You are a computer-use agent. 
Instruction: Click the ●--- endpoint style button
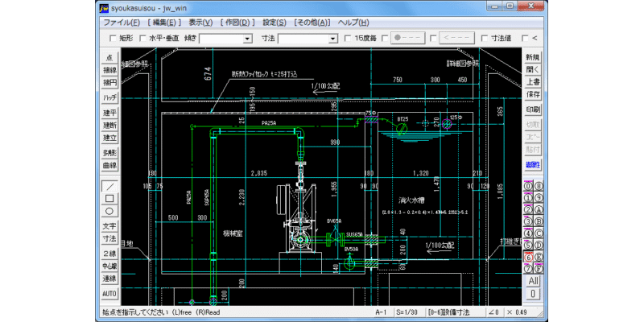(407, 38)
